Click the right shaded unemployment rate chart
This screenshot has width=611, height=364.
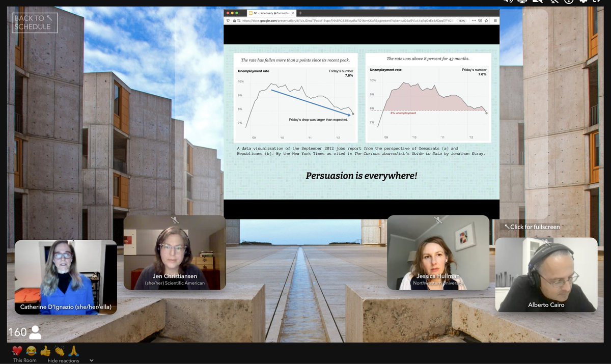(x=428, y=98)
